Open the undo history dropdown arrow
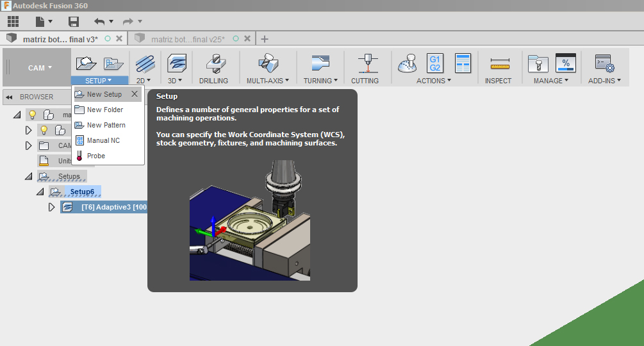Image resolution: width=644 pixels, height=346 pixels. pyautogui.click(x=111, y=21)
